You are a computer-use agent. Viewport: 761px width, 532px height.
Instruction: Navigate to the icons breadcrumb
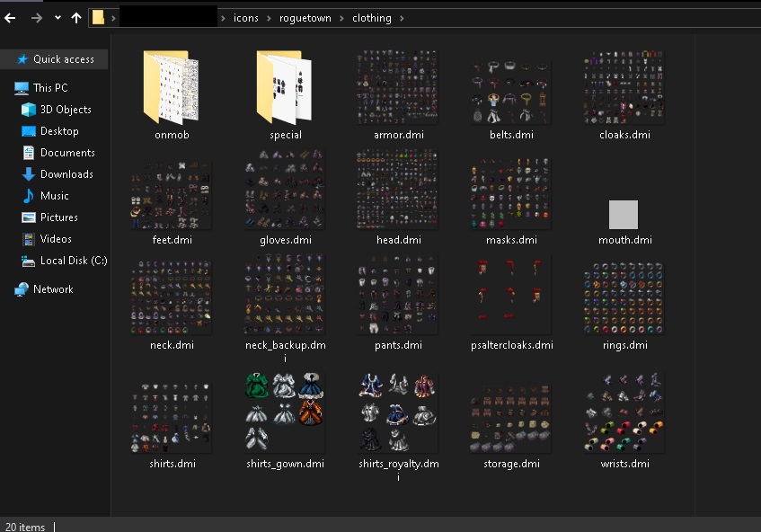(x=245, y=19)
